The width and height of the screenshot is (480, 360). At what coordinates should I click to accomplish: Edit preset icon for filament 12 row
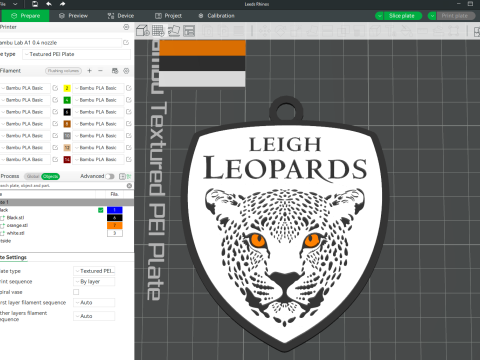pyautogui.click(x=129, y=147)
